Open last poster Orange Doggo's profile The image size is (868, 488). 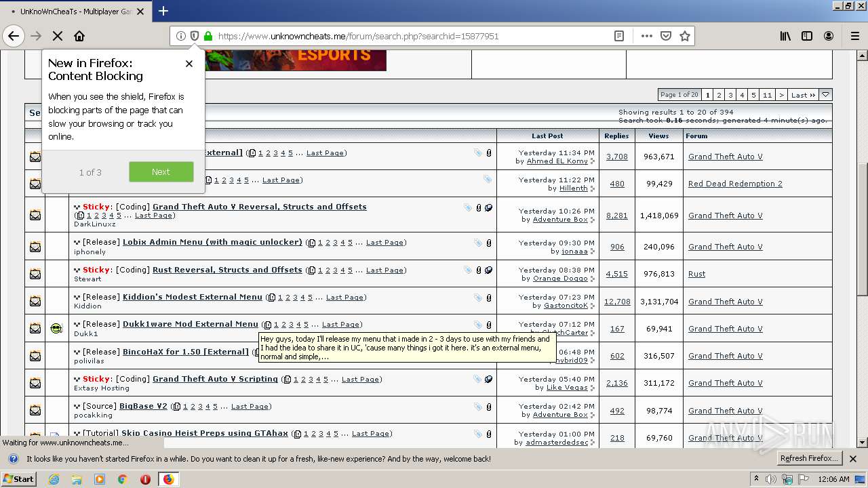(560, 279)
